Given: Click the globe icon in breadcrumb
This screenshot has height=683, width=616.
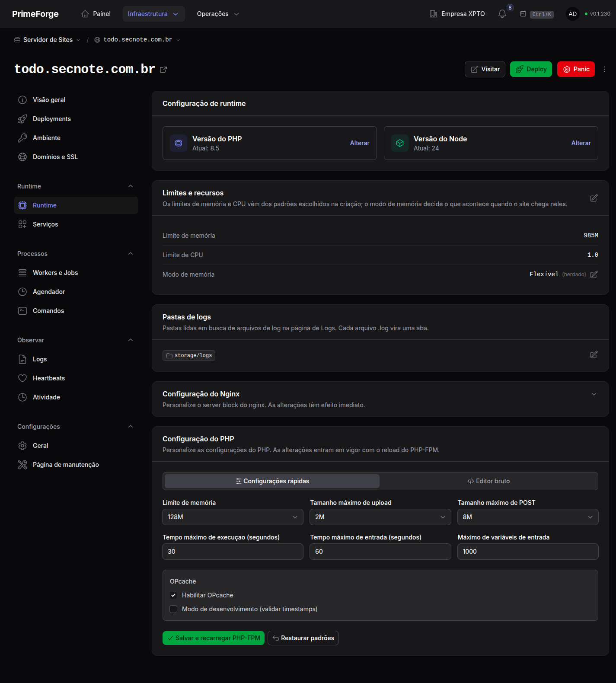Looking at the screenshot, I should (x=97, y=40).
